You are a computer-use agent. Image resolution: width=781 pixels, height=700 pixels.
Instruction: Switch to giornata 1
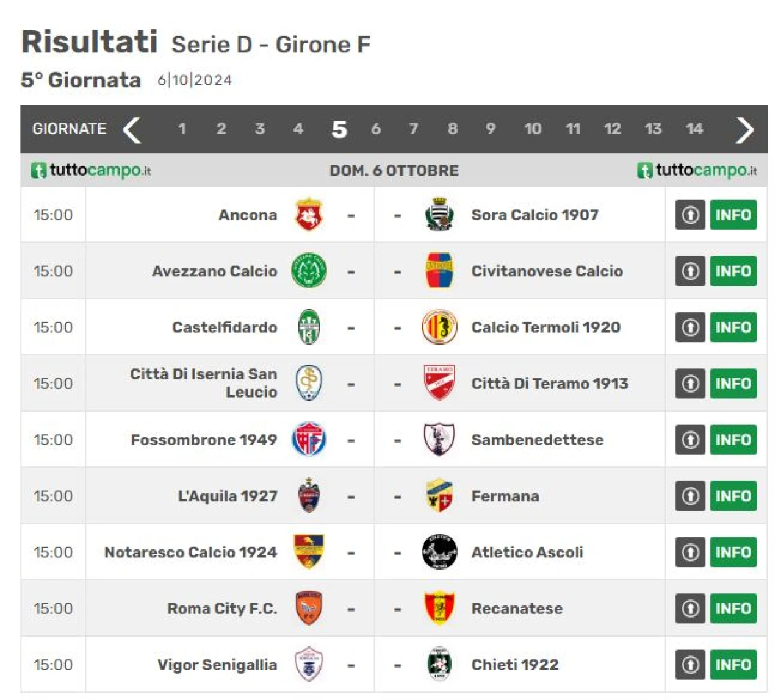pyautogui.click(x=182, y=129)
